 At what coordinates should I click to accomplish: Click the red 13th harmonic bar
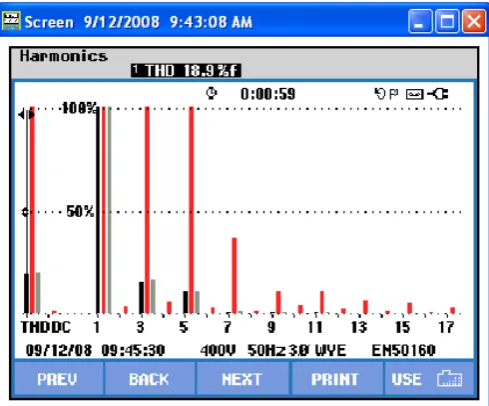[x=366, y=307]
